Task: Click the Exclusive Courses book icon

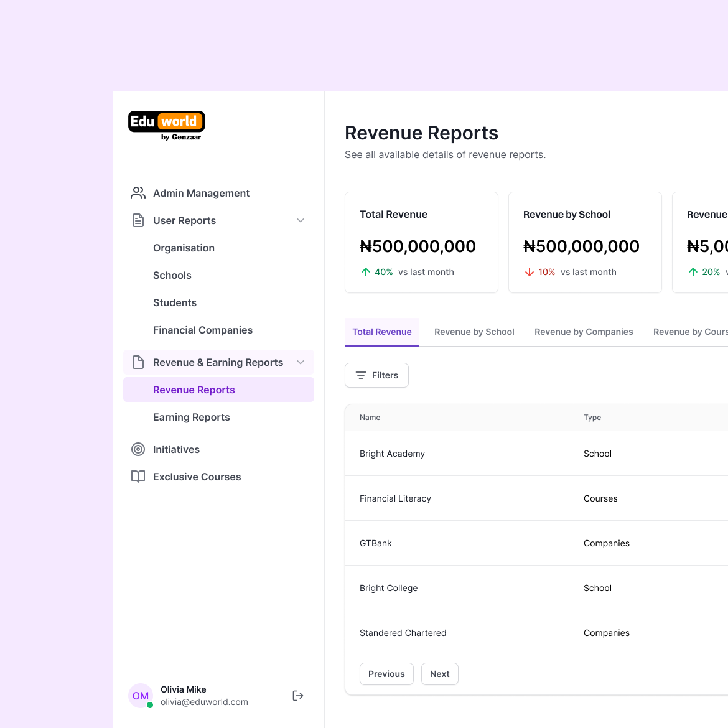Action: 138,477
